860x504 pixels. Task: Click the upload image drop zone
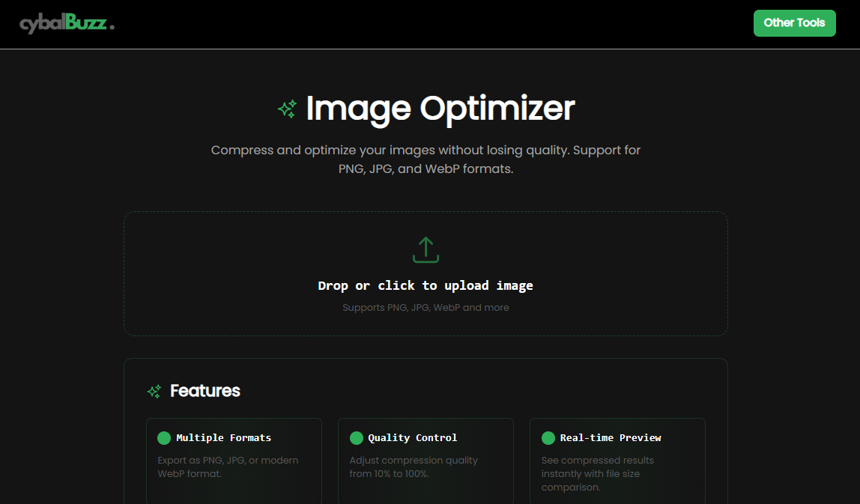pyautogui.click(x=426, y=273)
